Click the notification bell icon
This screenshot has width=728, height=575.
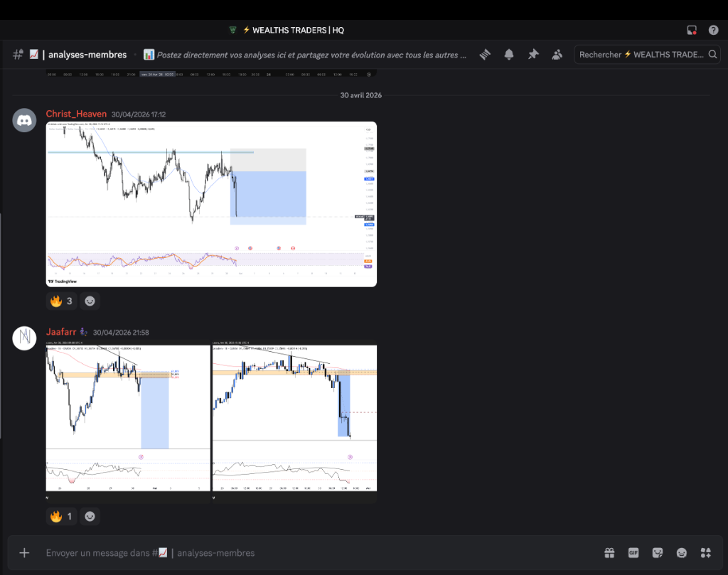(x=509, y=54)
